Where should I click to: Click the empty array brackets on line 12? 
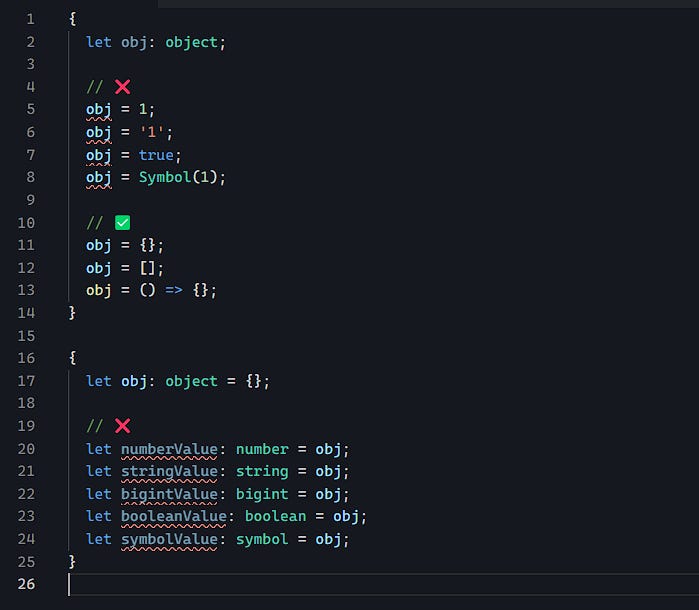pos(147,268)
